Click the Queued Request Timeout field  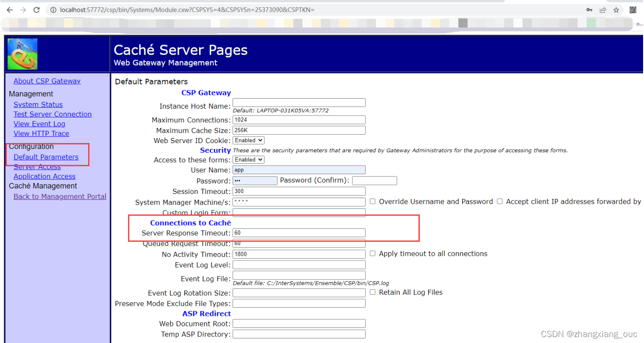tap(299, 243)
